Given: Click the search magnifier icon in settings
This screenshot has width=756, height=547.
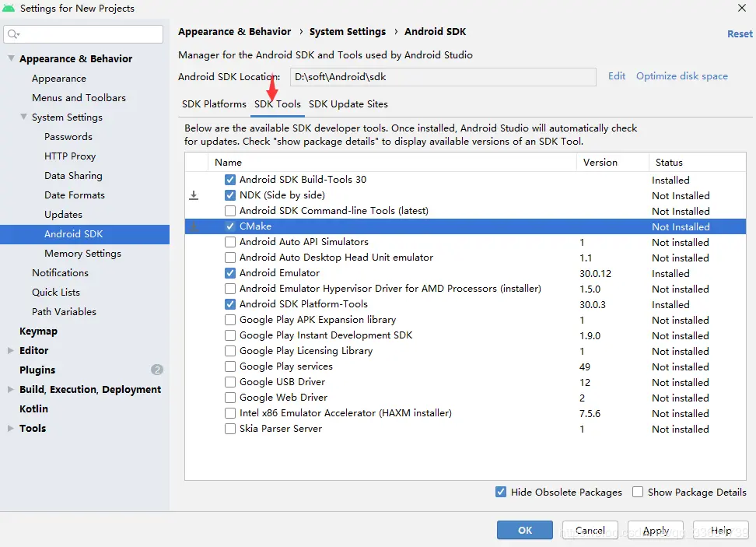Looking at the screenshot, I should 13,34.
